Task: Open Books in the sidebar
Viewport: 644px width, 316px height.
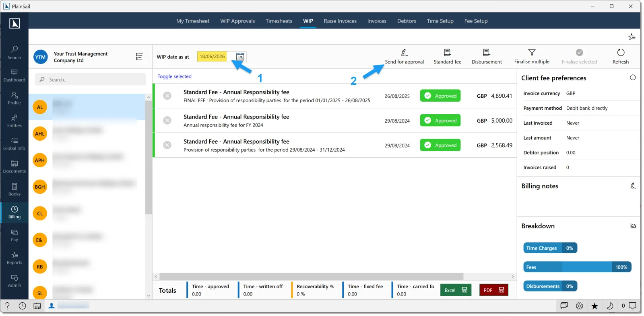Action: click(14, 190)
